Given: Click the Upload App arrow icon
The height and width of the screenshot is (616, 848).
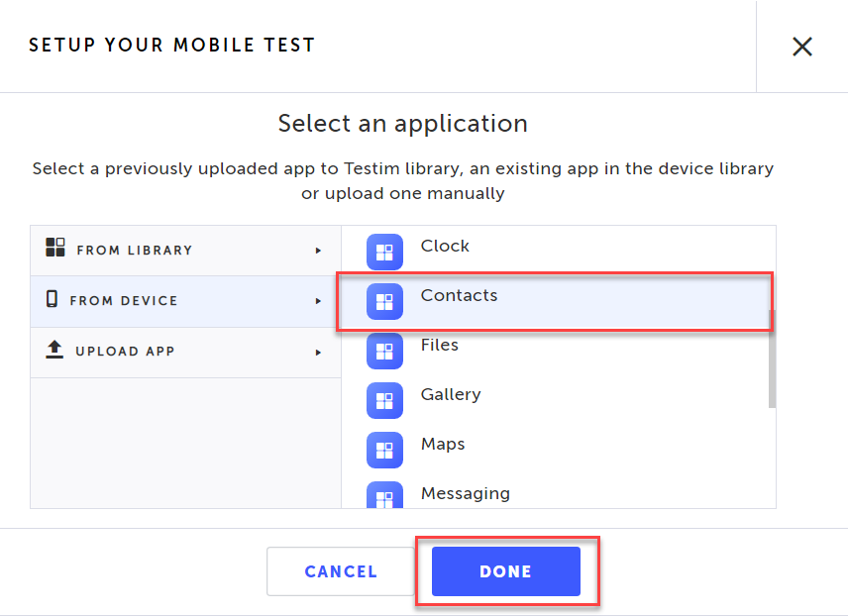Looking at the screenshot, I should [55, 350].
